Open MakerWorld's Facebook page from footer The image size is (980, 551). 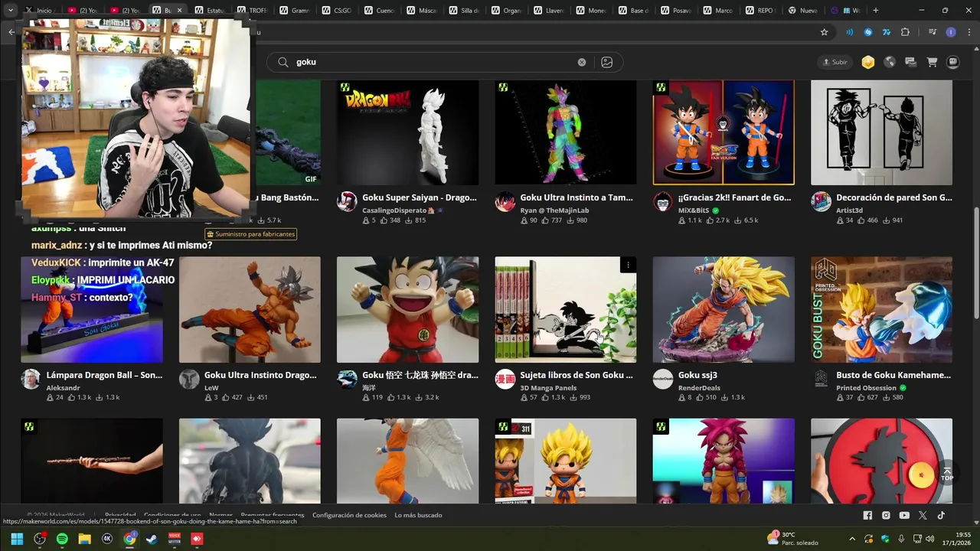click(867, 516)
